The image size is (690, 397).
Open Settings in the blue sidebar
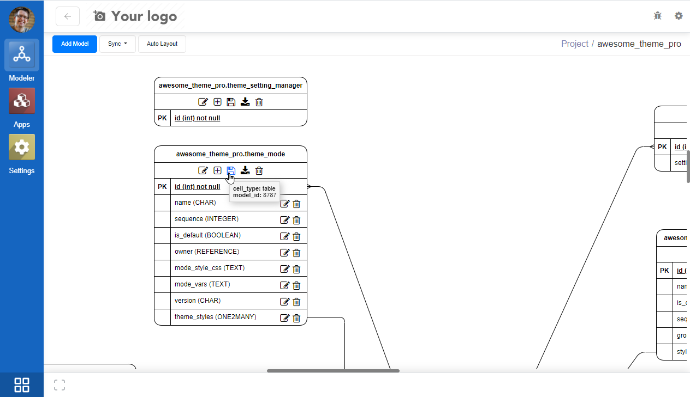coord(22,154)
